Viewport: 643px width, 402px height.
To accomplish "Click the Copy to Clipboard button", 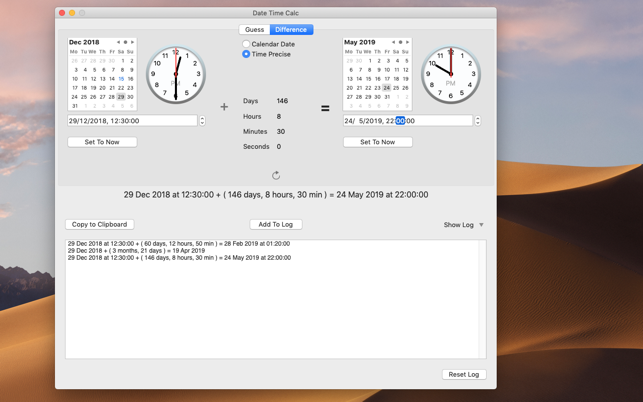I will point(100,225).
